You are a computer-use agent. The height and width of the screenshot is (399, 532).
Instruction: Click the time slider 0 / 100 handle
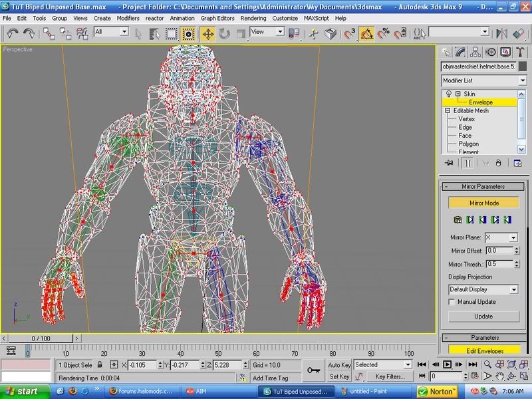(41, 338)
